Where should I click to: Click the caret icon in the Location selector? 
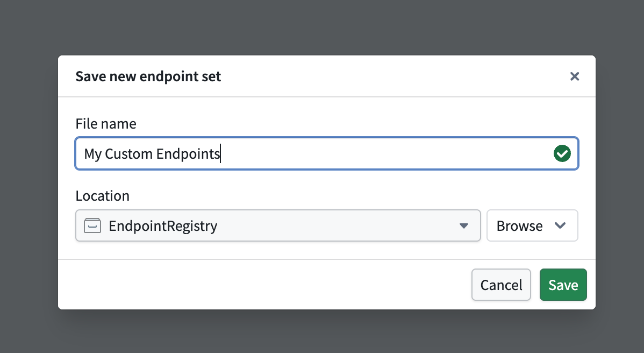pos(463,225)
